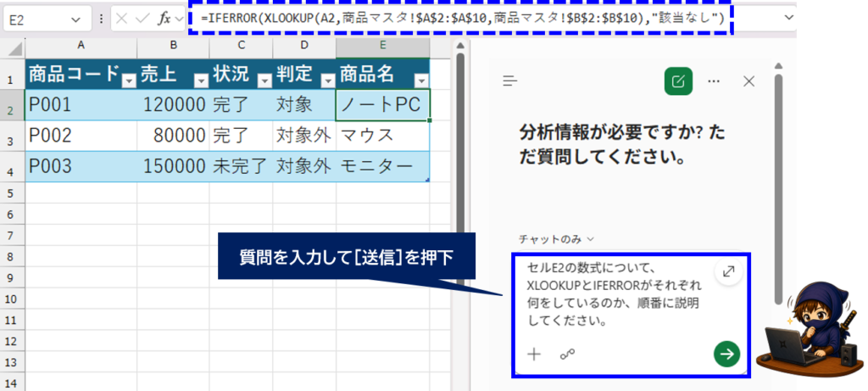The image size is (868, 391).
Task: Click the connector icon beside plus
Action: coord(567,355)
